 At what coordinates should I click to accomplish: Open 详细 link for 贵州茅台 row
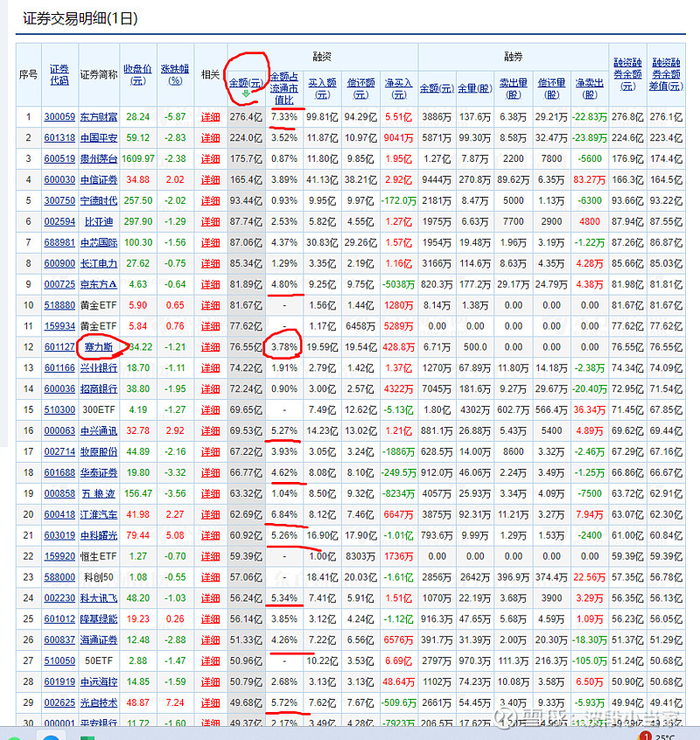(211, 158)
